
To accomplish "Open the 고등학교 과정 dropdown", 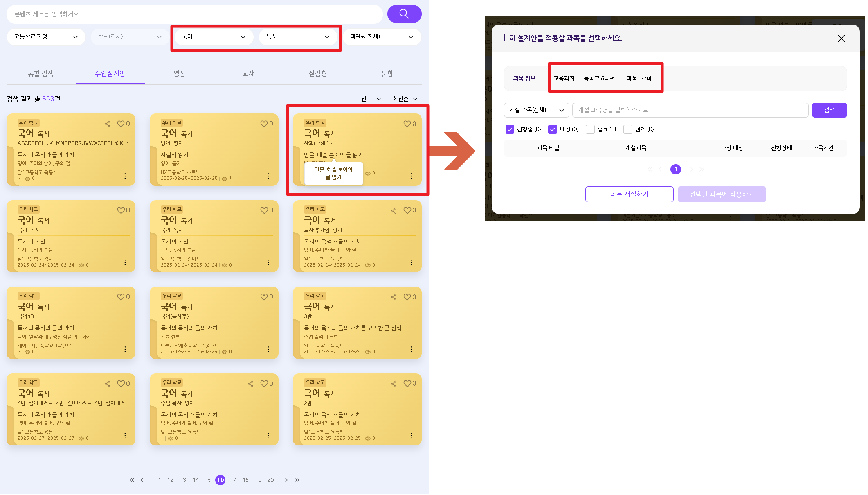I will (46, 37).
